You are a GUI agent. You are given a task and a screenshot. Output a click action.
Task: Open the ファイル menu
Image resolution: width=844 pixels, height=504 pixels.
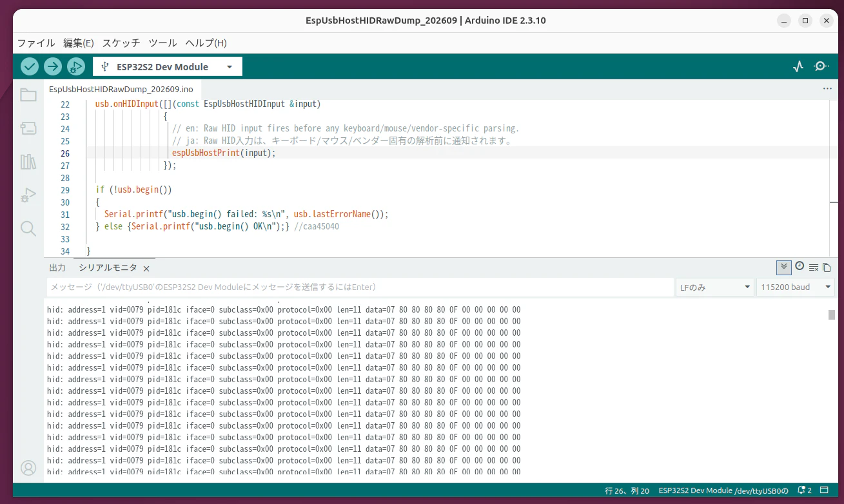(36, 43)
